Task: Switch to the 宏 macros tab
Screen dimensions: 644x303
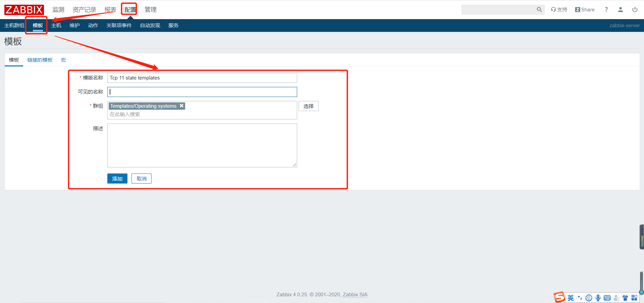Action: click(63, 60)
